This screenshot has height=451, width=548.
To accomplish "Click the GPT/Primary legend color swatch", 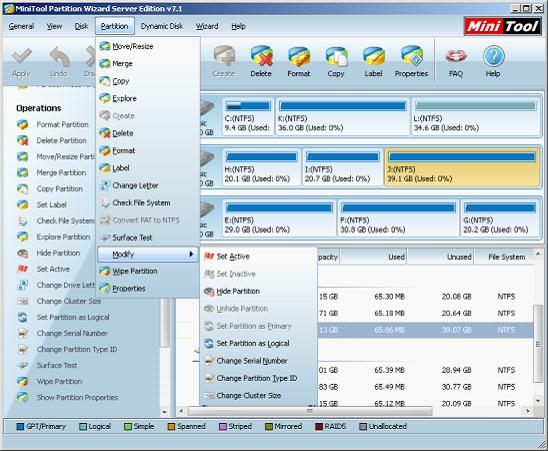I will coord(20,427).
